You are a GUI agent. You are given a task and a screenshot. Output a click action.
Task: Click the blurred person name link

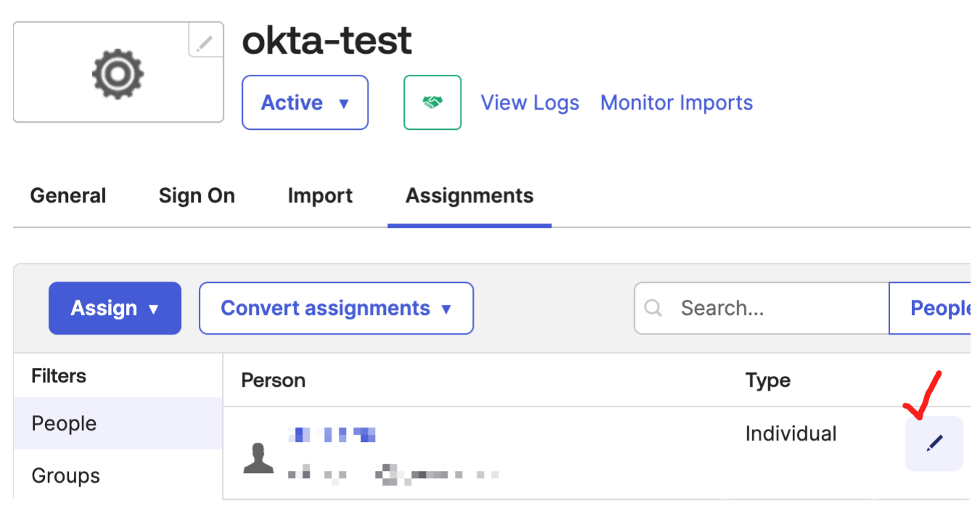tap(332, 435)
